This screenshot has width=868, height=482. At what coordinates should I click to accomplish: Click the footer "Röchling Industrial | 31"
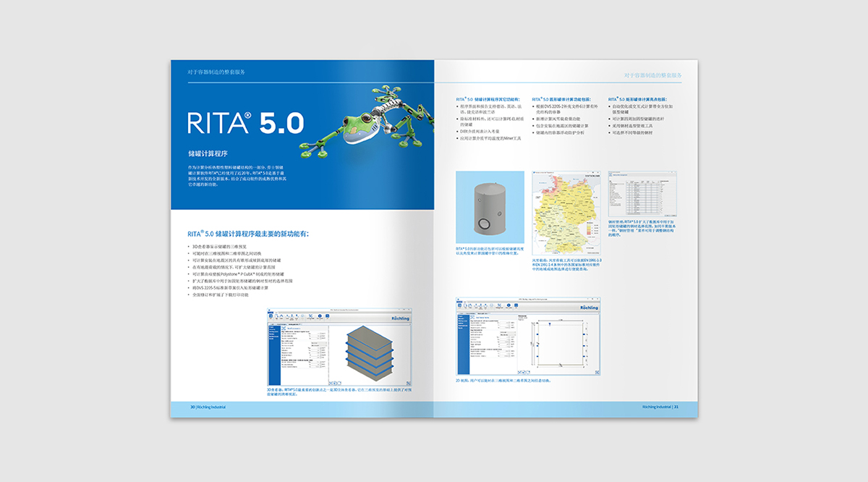660,407
